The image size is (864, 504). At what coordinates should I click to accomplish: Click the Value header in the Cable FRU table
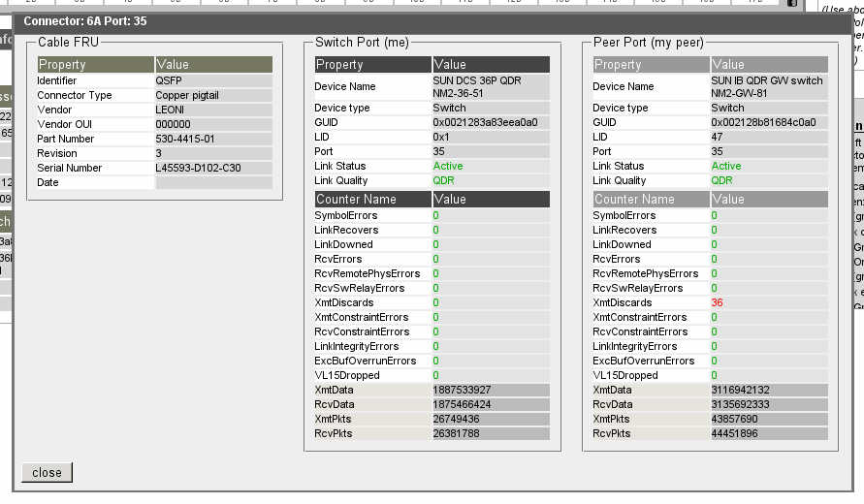pyautogui.click(x=213, y=64)
